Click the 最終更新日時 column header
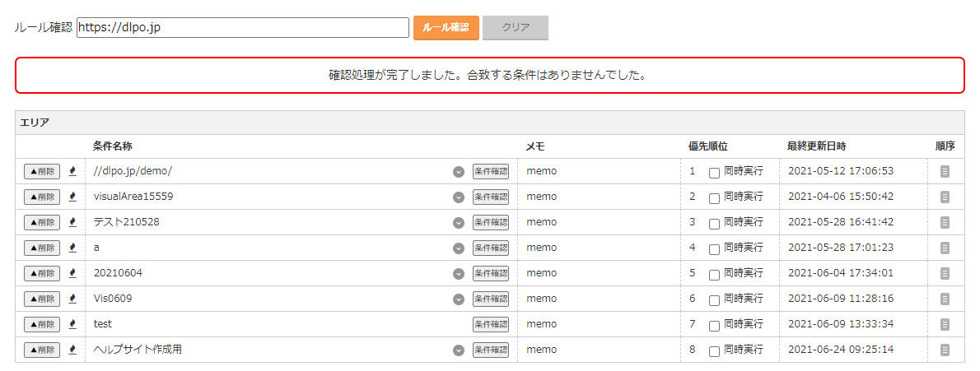This screenshot has width=980, height=371. [x=817, y=146]
